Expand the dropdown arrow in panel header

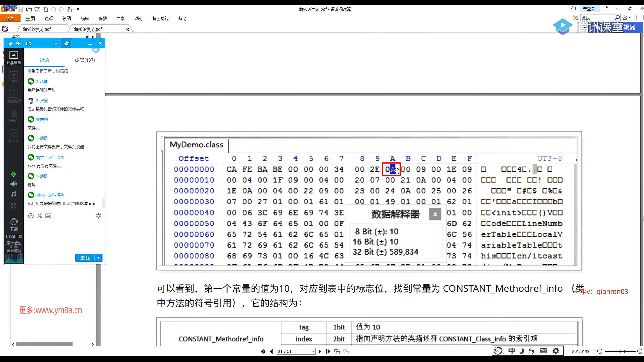coord(56,44)
